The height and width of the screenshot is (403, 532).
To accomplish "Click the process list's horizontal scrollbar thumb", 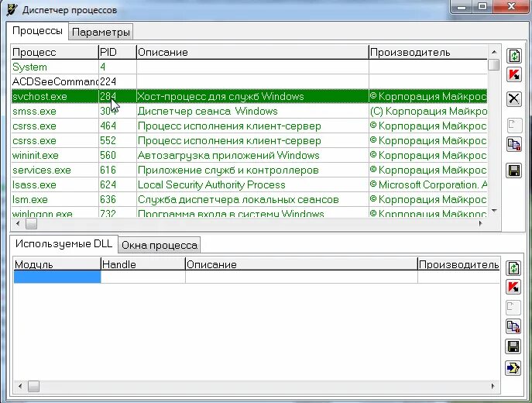I will [31, 223].
